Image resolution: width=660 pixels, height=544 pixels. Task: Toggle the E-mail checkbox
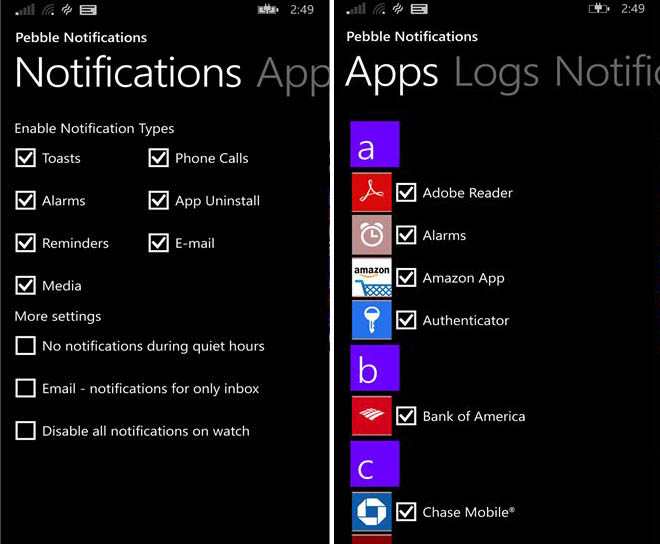(x=158, y=243)
